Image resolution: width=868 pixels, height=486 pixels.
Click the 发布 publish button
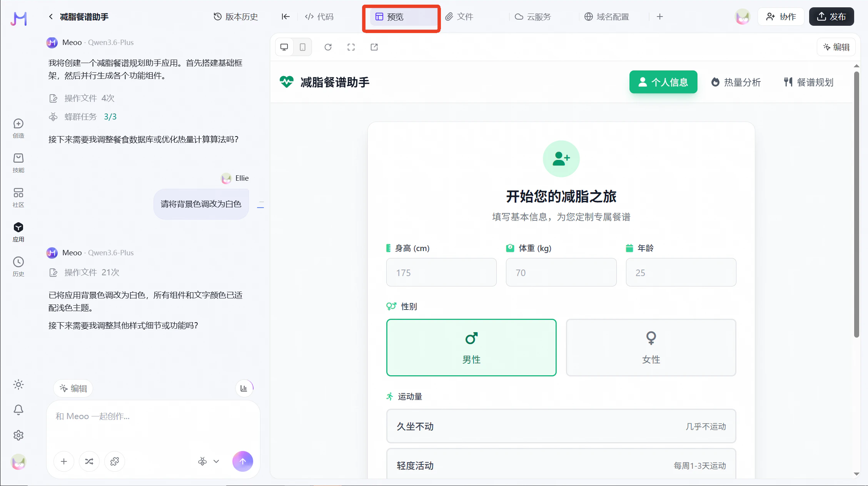[831, 17]
